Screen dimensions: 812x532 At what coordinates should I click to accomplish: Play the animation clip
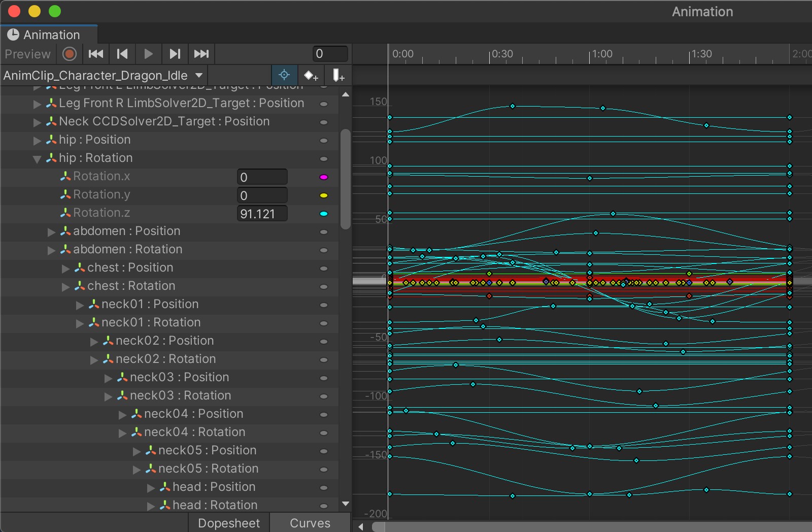148,54
